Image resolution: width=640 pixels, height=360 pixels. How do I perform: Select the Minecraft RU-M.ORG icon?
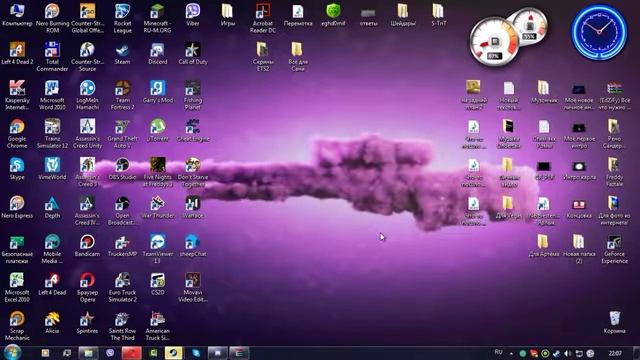(x=158, y=18)
